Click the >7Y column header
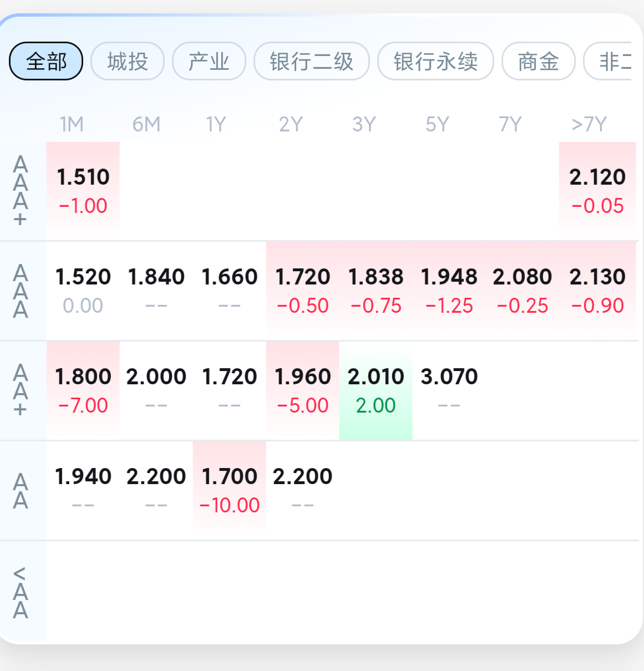Viewport: 644px width, 671px height. click(x=589, y=124)
